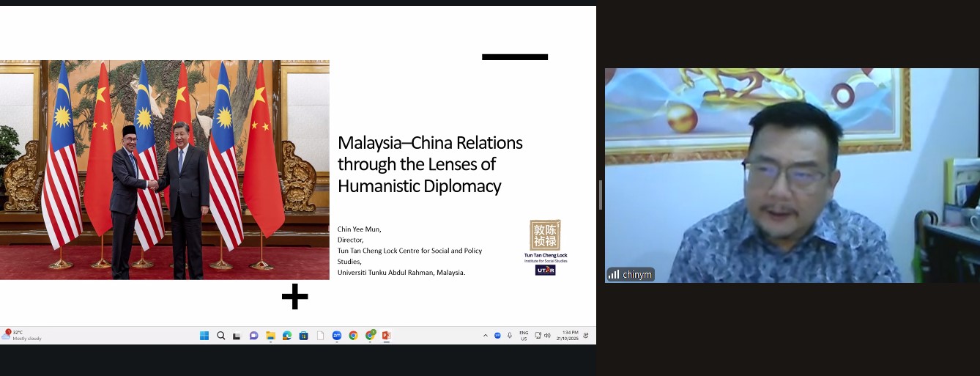The height and width of the screenshot is (376, 980).
Task: Expand the hidden system tray icons chevron
Action: coord(485,336)
